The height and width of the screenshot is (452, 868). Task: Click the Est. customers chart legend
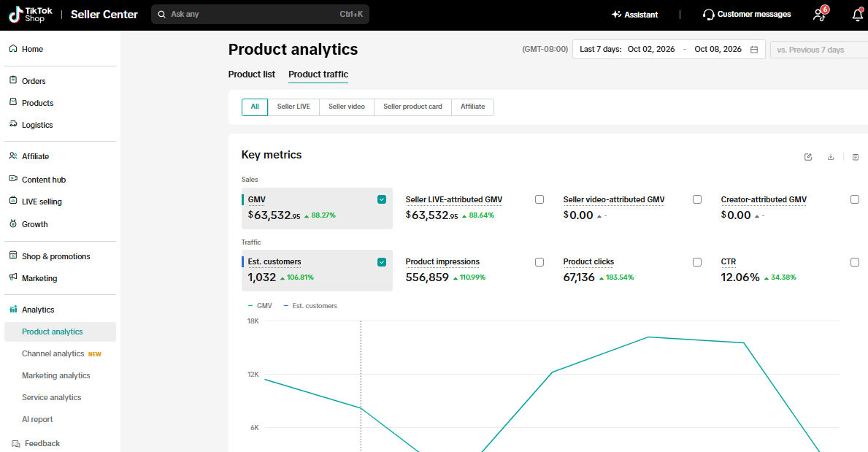tap(310, 306)
